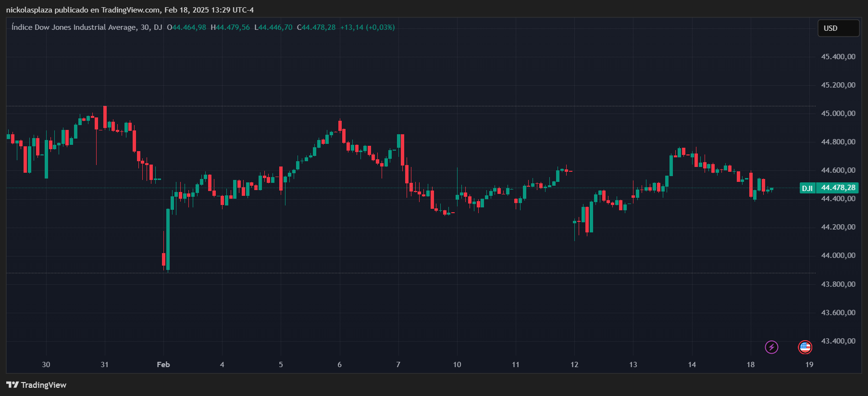
Task: Click the date label 14 on time axis
Action: [x=692, y=365]
